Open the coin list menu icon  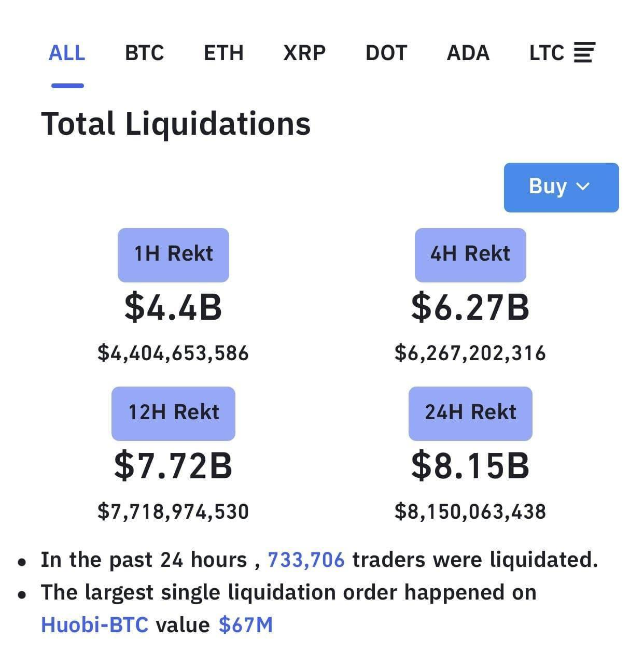coord(584,52)
